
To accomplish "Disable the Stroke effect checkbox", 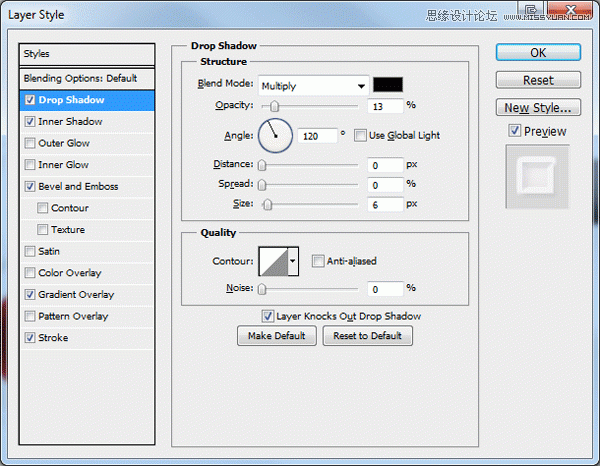I will click(x=30, y=338).
